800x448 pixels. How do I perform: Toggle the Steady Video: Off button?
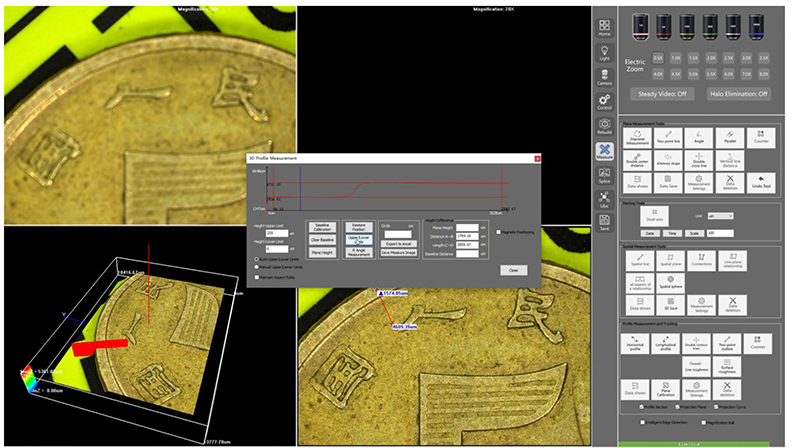662,94
